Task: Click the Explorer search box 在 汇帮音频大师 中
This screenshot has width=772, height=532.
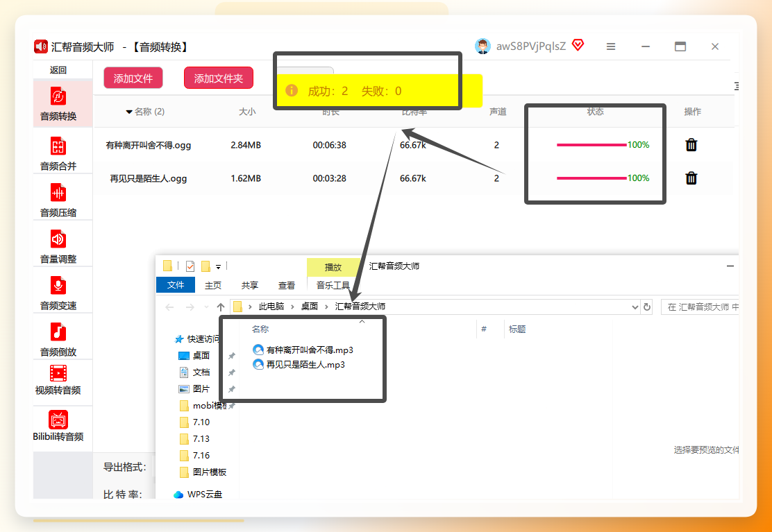Action: click(700, 307)
